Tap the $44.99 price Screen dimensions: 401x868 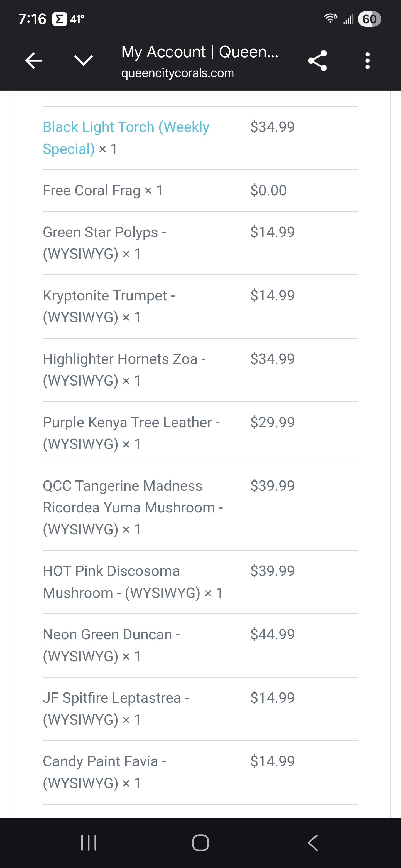click(x=272, y=635)
